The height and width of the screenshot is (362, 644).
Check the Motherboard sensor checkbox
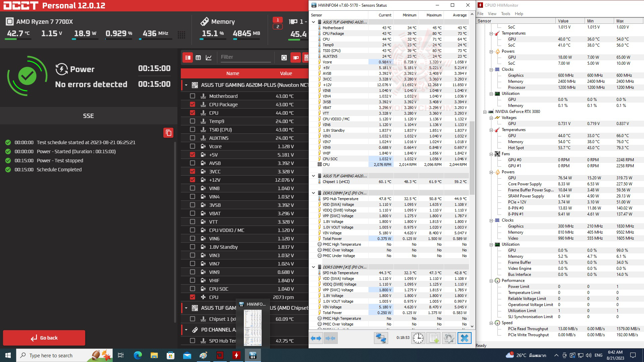[x=193, y=96]
